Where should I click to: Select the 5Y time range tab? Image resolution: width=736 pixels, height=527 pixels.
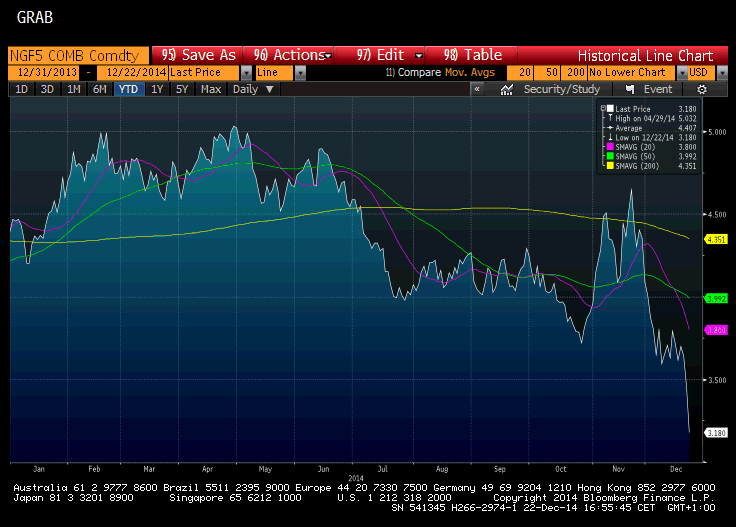coord(182,89)
